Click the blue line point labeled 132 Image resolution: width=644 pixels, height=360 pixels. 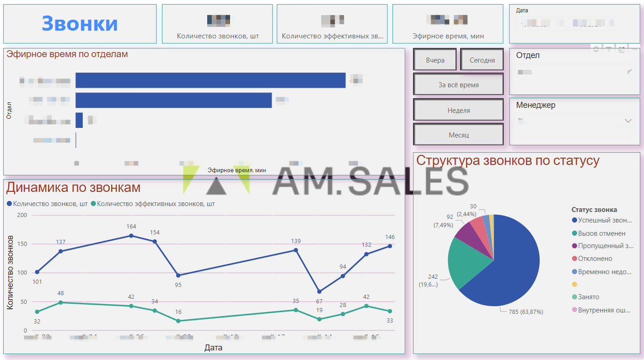pos(366,254)
